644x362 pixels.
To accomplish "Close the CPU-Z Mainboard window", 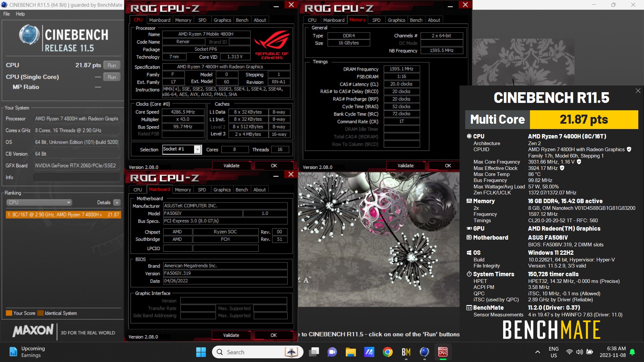I will (x=291, y=174).
